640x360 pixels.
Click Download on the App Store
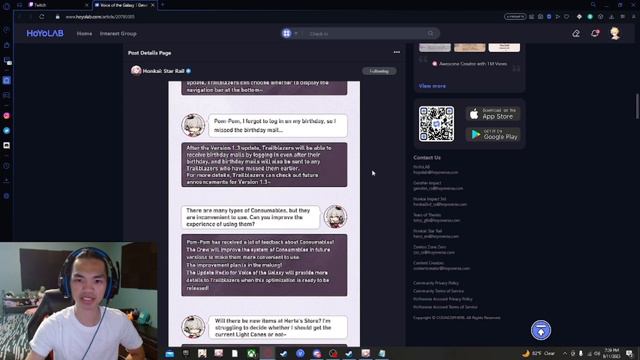point(493,113)
